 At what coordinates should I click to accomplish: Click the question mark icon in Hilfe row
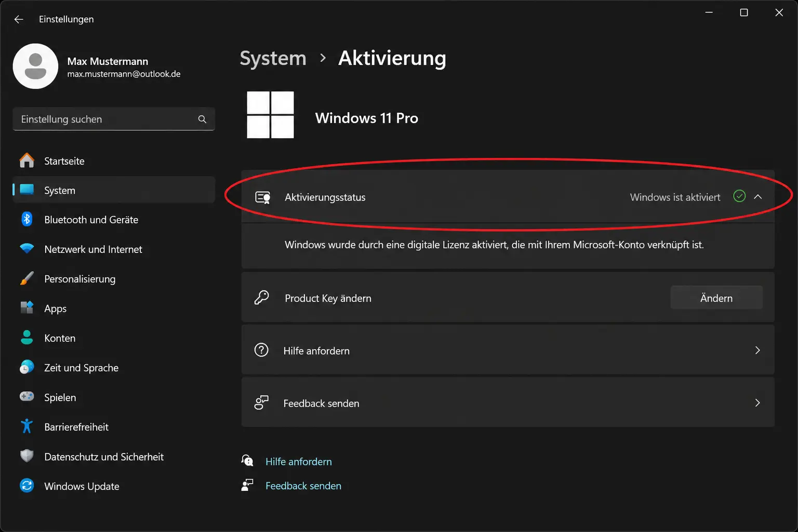261,350
